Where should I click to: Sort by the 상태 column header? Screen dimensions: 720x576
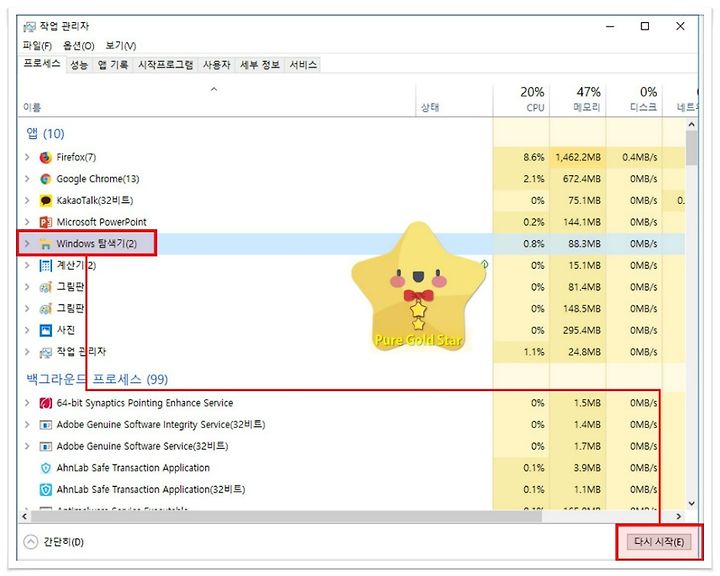pyautogui.click(x=454, y=100)
